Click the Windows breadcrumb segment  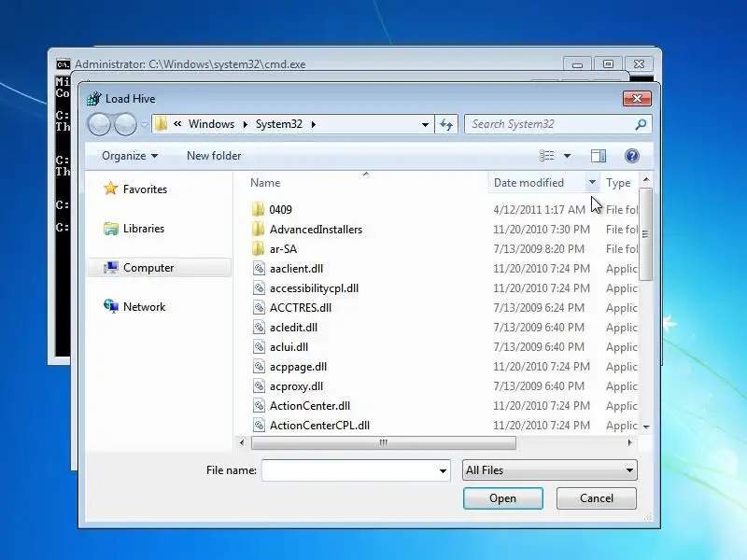coord(211,124)
